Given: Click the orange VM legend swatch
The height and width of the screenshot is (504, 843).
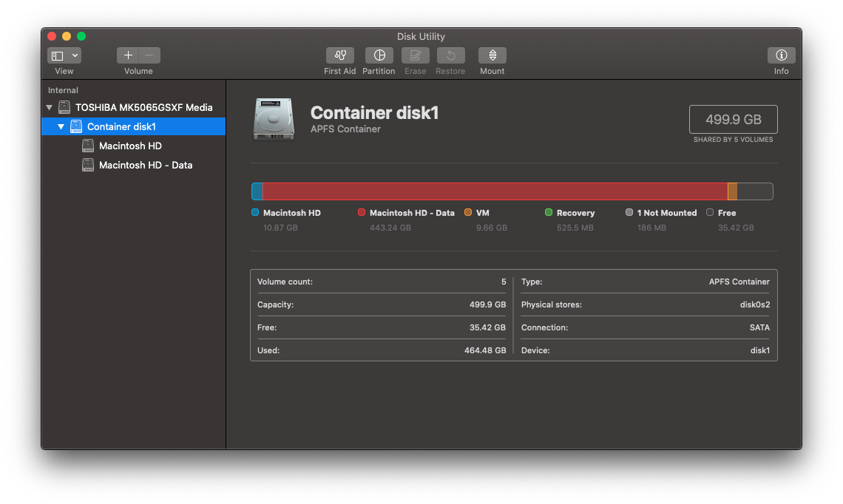Looking at the screenshot, I should [468, 212].
